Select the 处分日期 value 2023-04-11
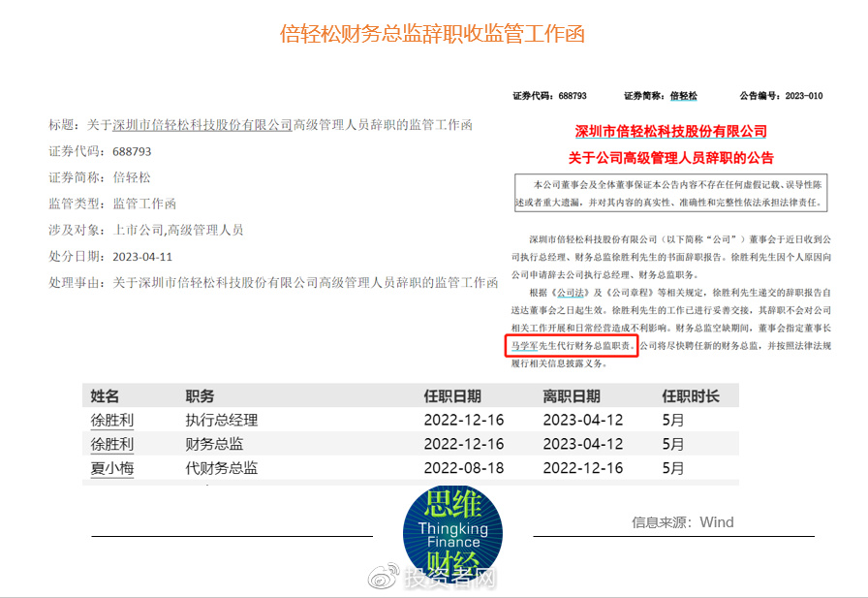This screenshot has height=598, width=868. 142,257
